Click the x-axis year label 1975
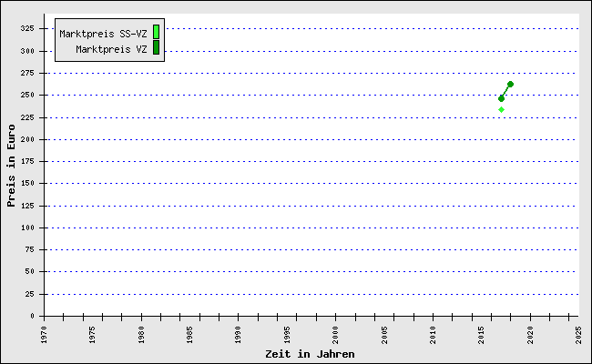This screenshot has width=592, height=364. click(x=93, y=335)
